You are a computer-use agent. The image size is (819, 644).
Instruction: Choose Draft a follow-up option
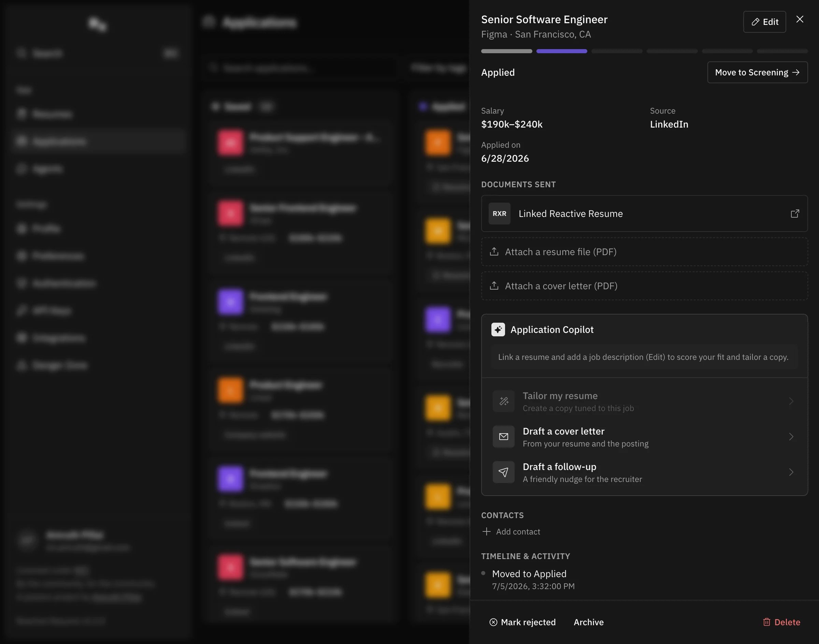tap(644, 472)
